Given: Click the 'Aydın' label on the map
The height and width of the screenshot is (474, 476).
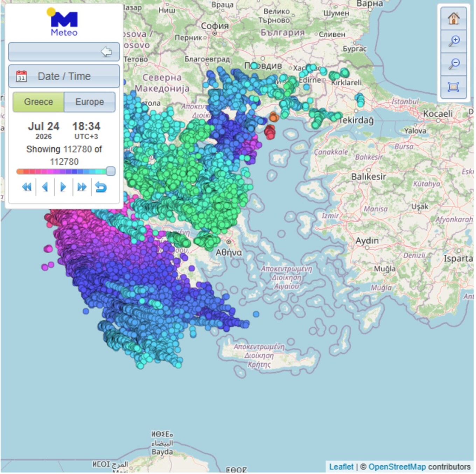Looking at the screenshot, I should click(367, 241).
